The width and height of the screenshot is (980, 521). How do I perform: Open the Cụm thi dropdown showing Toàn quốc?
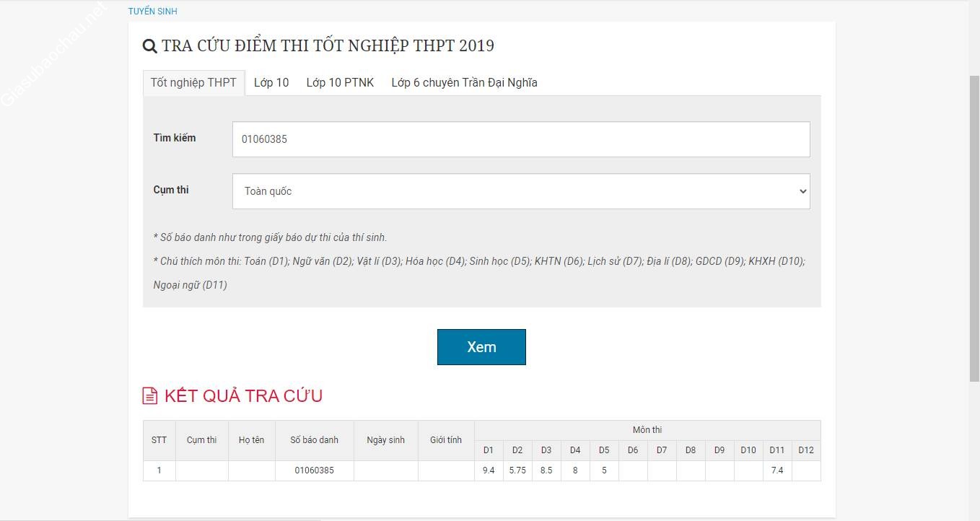[x=521, y=191]
